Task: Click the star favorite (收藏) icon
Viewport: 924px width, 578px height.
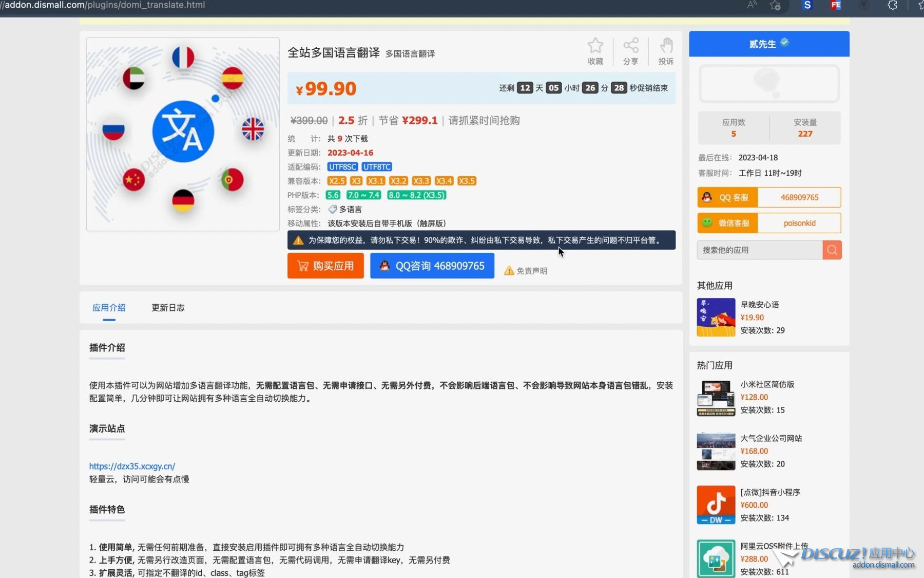Action: tap(595, 46)
